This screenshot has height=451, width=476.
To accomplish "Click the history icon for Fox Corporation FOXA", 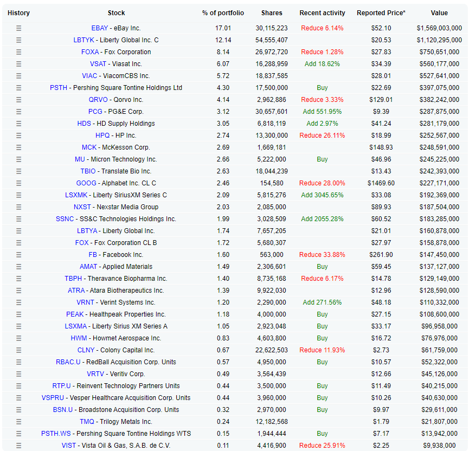I will click(x=19, y=52).
